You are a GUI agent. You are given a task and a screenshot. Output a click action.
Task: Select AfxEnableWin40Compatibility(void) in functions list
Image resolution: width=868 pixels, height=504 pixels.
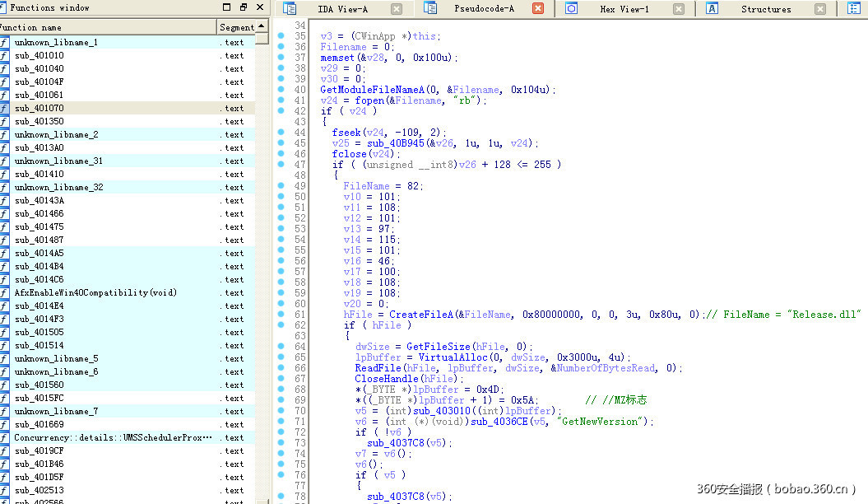pyautogui.click(x=95, y=293)
